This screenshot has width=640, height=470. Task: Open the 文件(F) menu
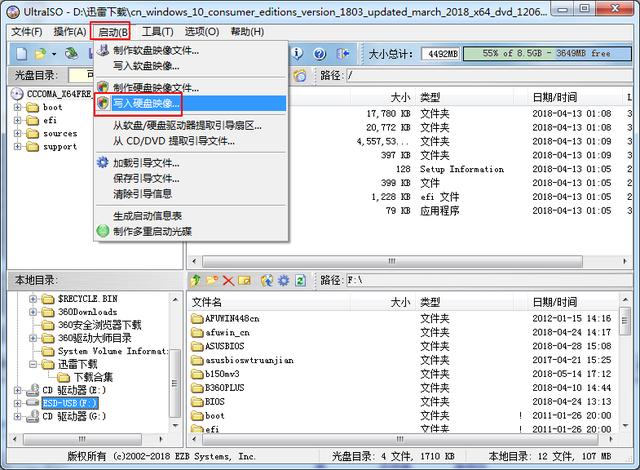coord(27,31)
